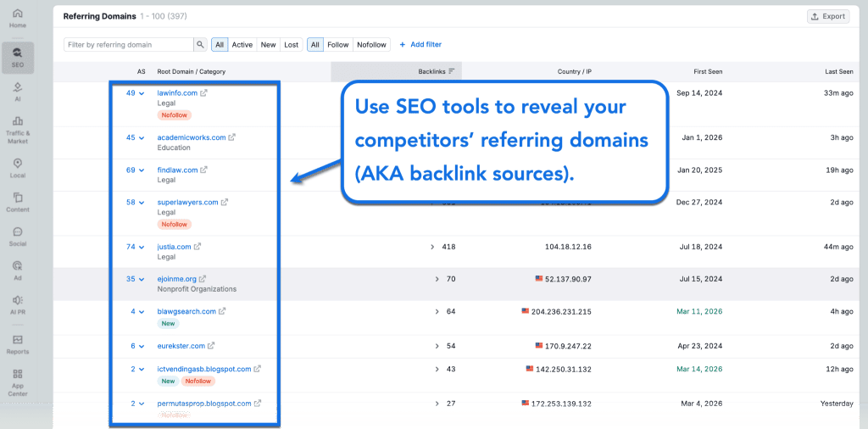Open lawinfo.com external link icon
Image resolution: width=868 pixels, height=429 pixels.
203,93
